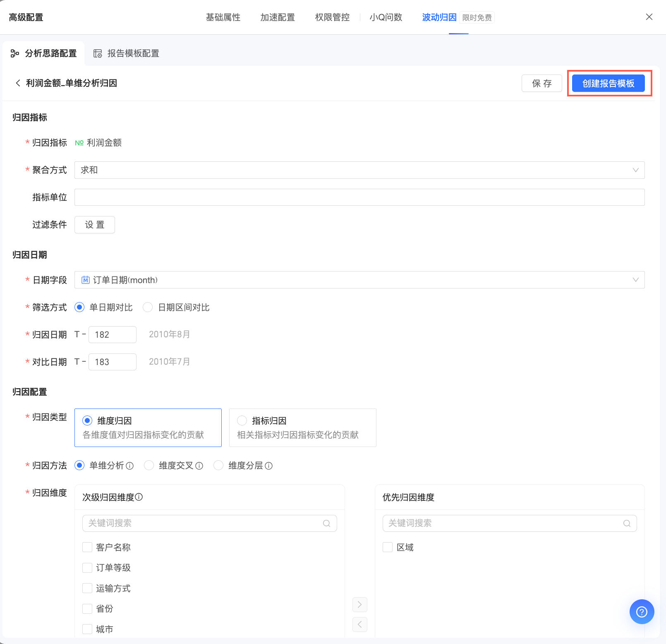Check the 运输方式 dimension checkbox

(x=87, y=588)
